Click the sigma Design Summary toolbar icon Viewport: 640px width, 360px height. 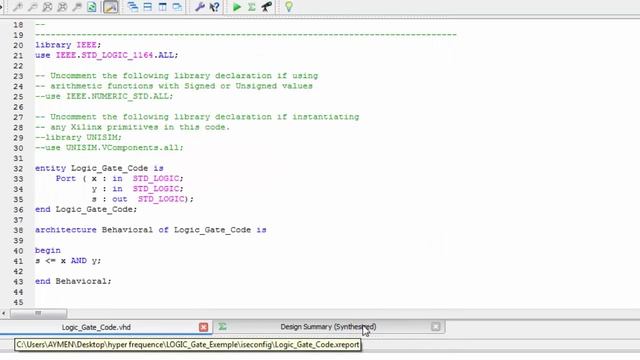tap(251, 7)
